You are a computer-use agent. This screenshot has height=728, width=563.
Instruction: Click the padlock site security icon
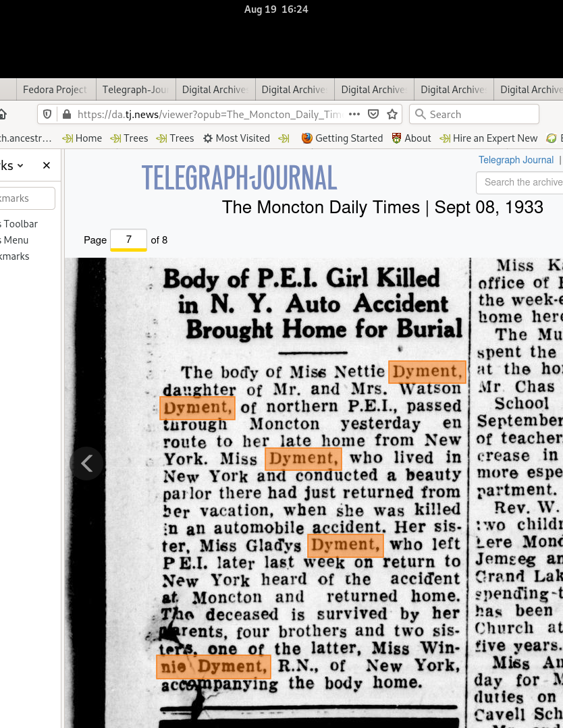[66, 115]
